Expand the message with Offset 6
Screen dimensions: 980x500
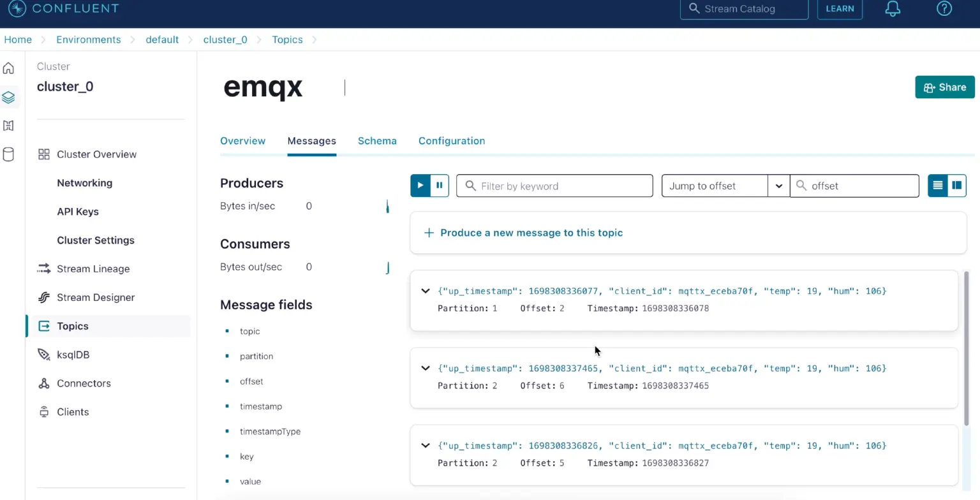[426, 368]
